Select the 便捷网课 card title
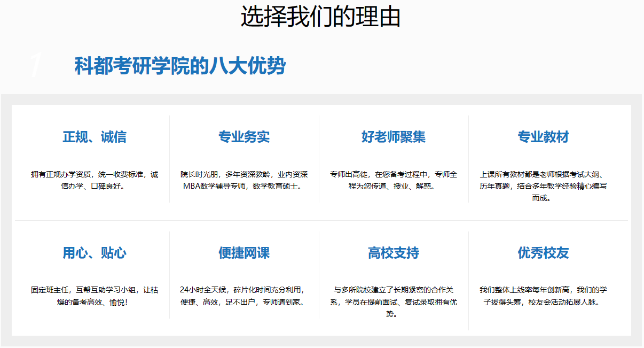This screenshot has height=348, width=644. (244, 253)
